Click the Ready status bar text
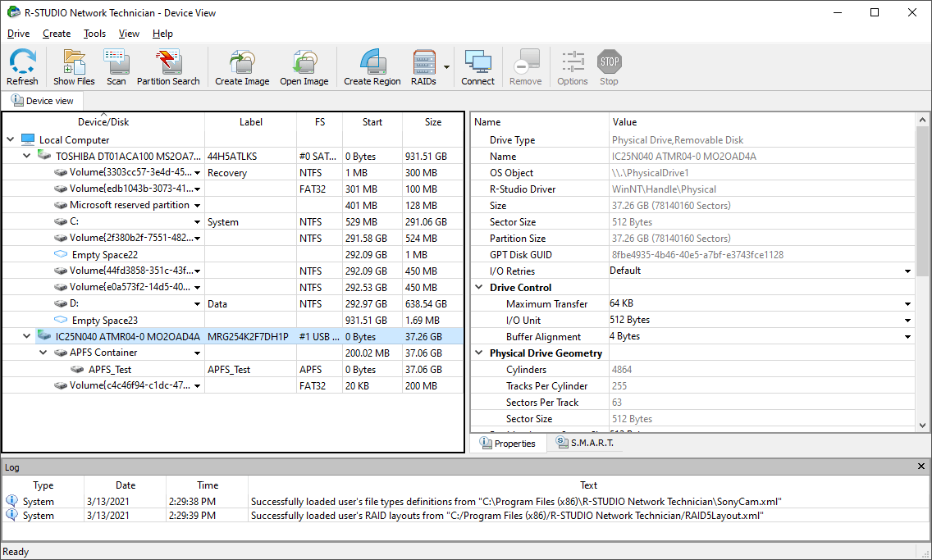932x560 pixels. click(x=16, y=552)
